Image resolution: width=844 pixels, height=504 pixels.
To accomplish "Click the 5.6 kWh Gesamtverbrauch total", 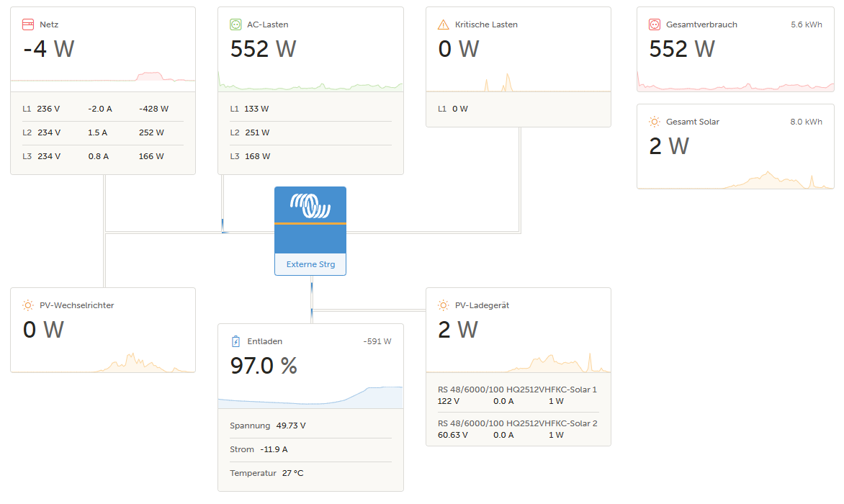I will 807,24.
